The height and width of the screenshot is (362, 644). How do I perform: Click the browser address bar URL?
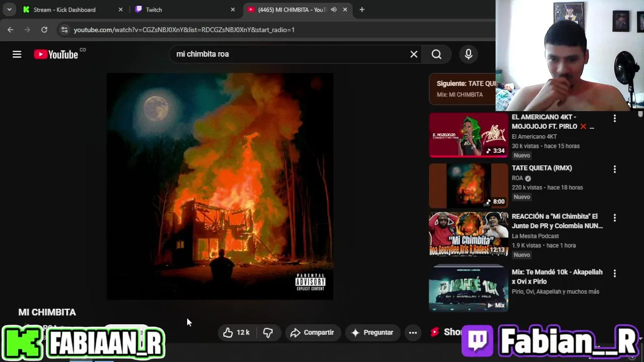tap(184, 30)
